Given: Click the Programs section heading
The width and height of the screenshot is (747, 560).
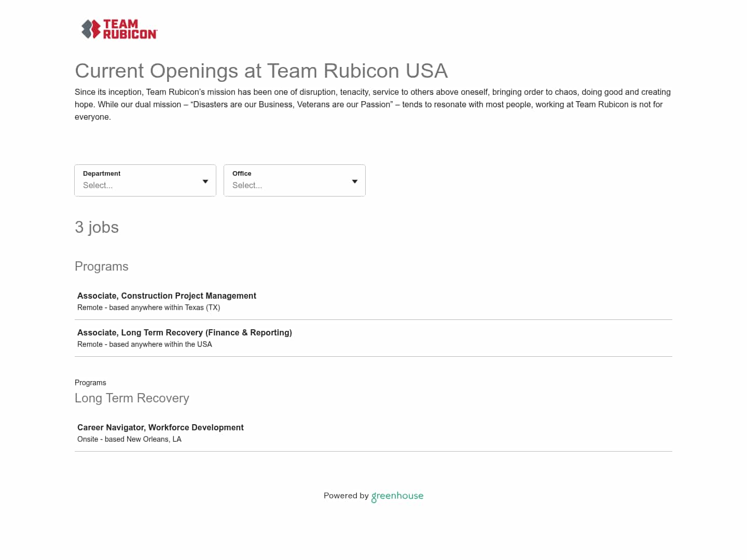Looking at the screenshot, I should [102, 266].
